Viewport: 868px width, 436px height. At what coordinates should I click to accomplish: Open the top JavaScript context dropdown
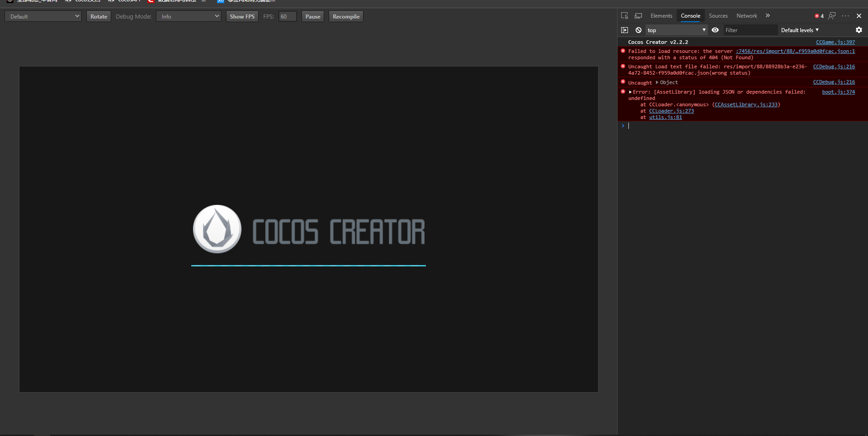pos(676,30)
